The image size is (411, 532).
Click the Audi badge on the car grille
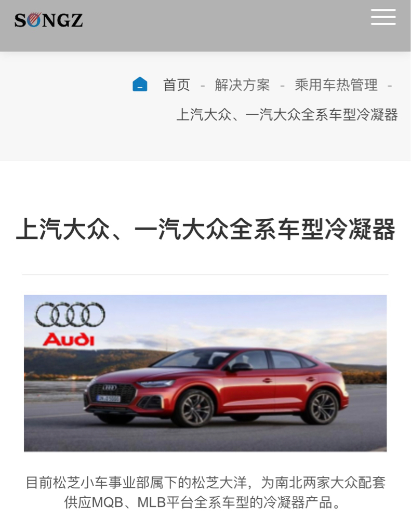pyautogui.click(x=110, y=388)
